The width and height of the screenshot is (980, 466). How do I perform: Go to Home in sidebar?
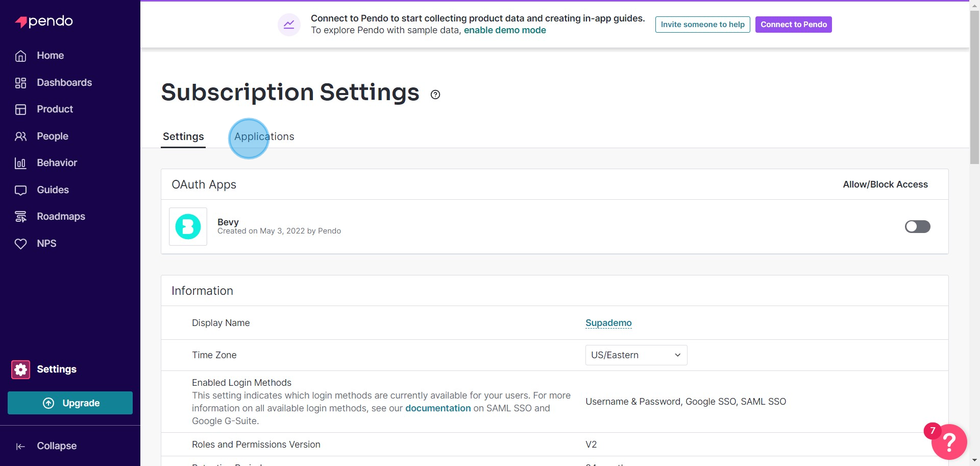pos(50,56)
